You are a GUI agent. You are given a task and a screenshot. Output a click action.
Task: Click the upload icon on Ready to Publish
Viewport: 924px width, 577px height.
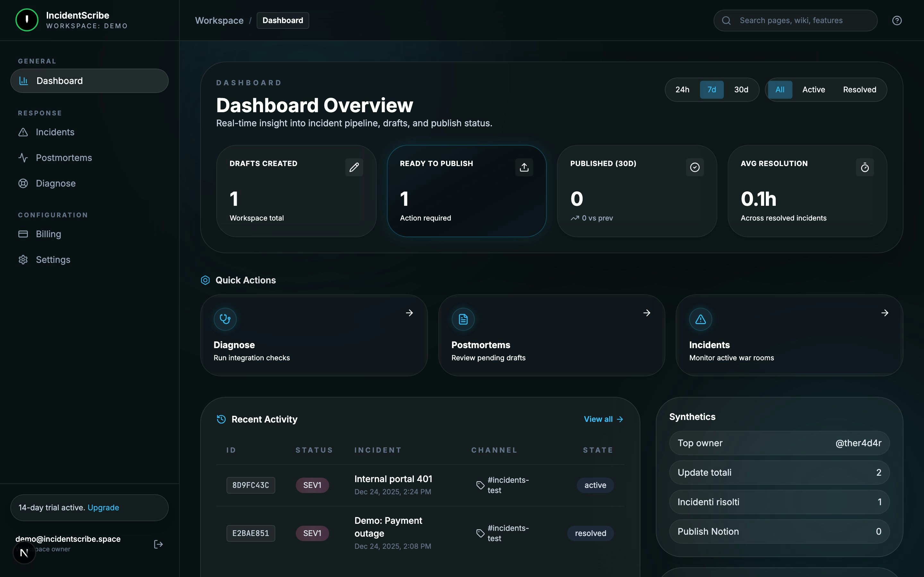[524, 167]
